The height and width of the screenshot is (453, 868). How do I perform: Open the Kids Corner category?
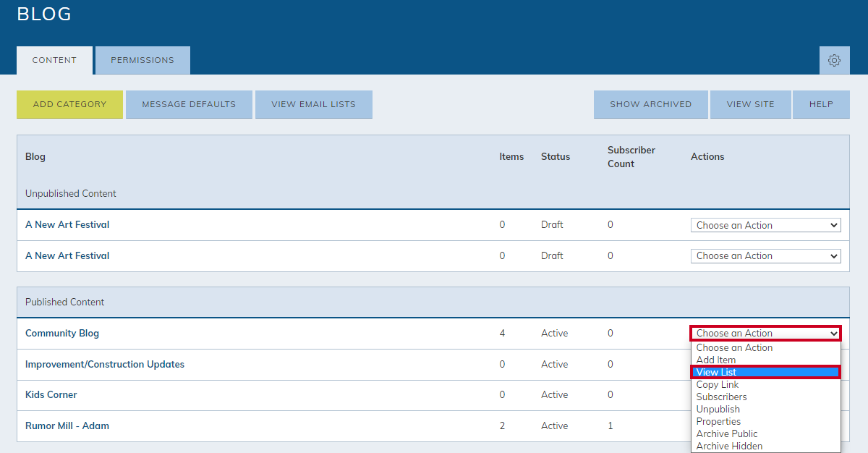(x=51, y=394)
